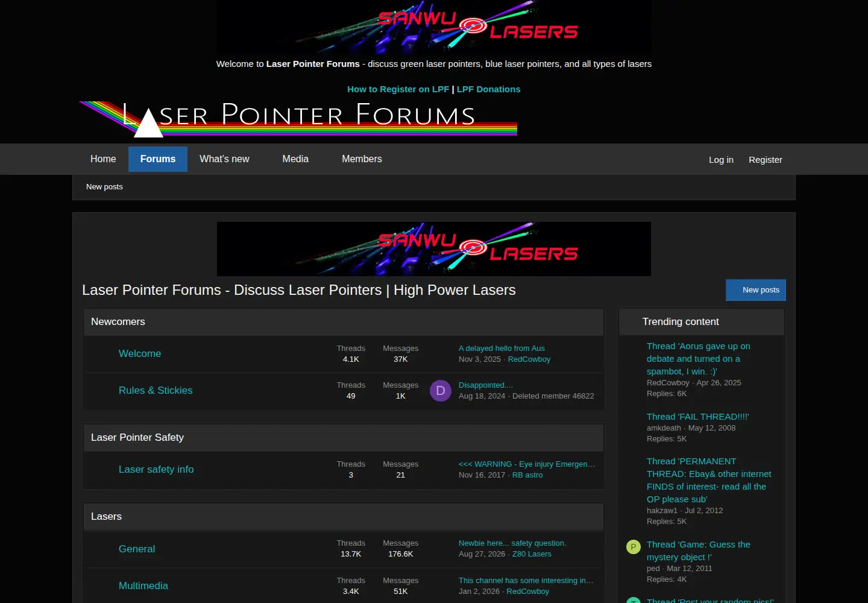Viewport: 868px width, 603px height.
Task: Open the Laser safety info forum
Action: click(156, 470)
